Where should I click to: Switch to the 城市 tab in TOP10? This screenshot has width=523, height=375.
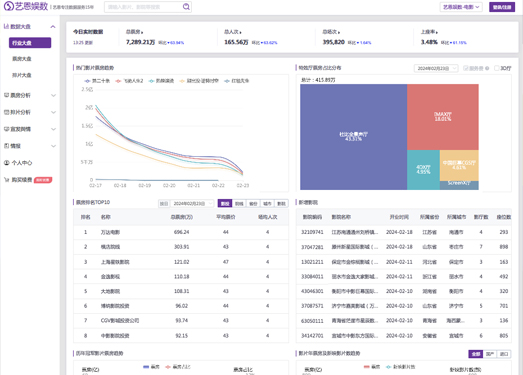coord(267,204)
